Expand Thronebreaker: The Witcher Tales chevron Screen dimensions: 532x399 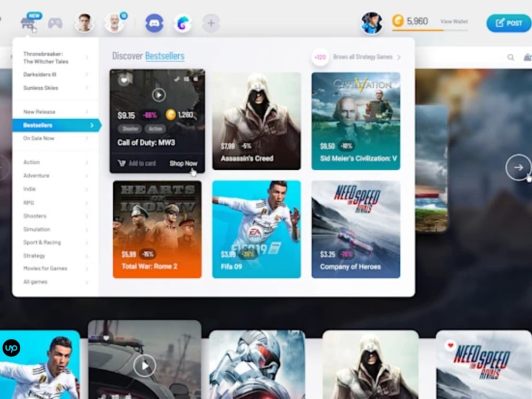click(x=87, y=57)
